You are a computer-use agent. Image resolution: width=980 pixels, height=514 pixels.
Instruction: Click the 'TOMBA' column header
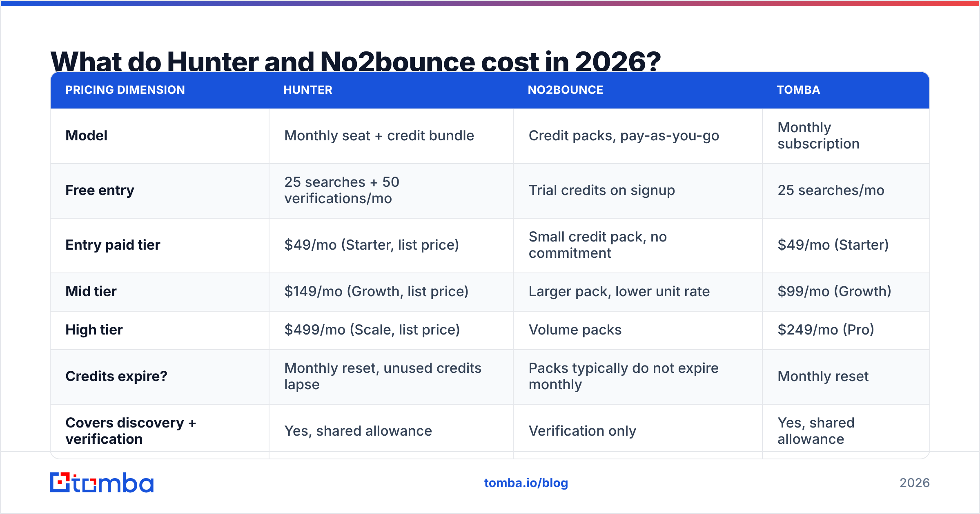[798, 90]
